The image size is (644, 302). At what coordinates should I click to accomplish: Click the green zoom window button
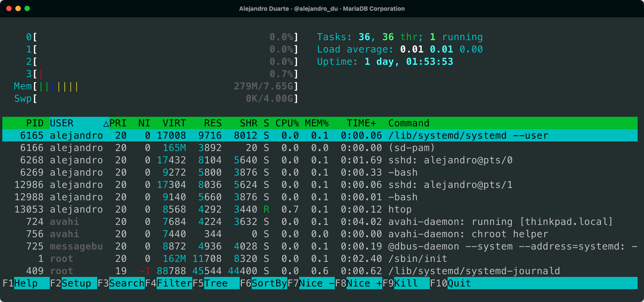[x=27, y=9]
